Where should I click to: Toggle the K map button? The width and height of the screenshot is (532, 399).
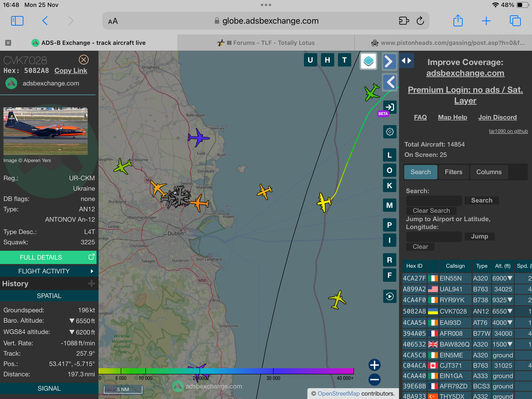pyautogui.click(x=390, y=186)
